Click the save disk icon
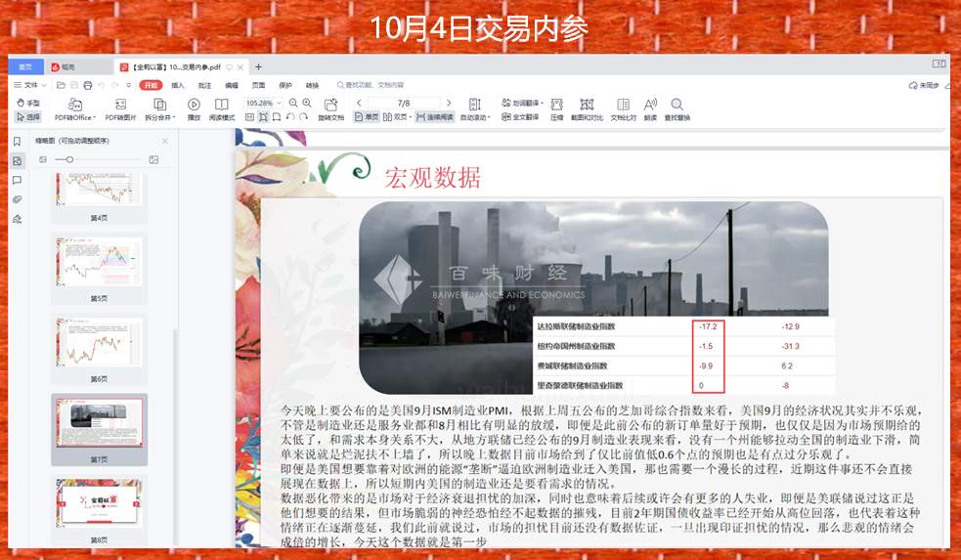 74,85
